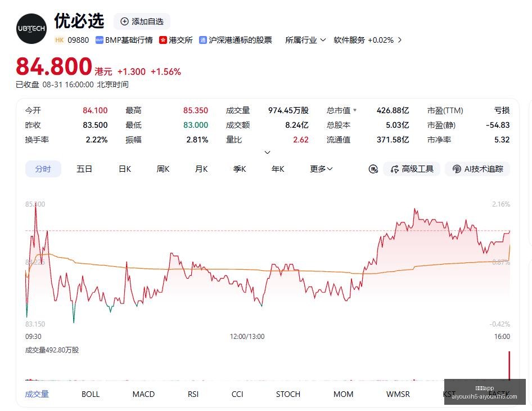Screen dimensions: 532x411
Task: Click the 沪深港通 tag icon
Action: coord(202,40)
